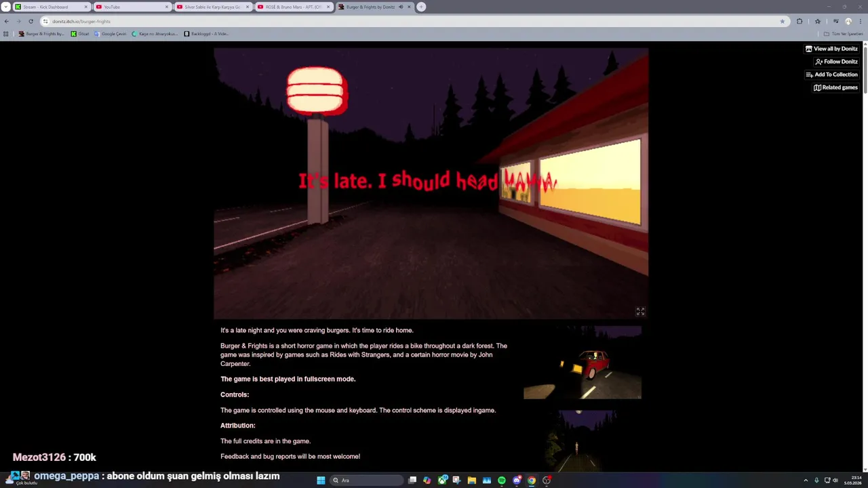Screen dimensions: 868x488
Task: Go back to previous page
Action: pos(6,21)
